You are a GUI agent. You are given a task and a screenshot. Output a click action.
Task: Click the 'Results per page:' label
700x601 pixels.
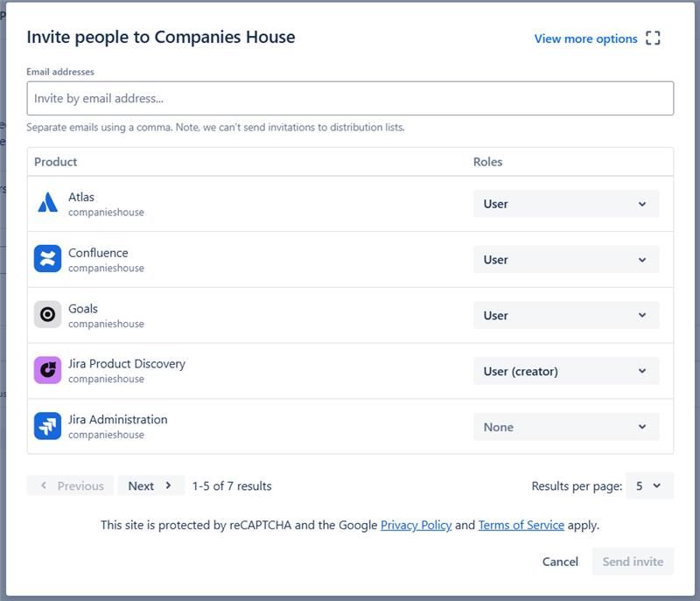pos(577,486)
